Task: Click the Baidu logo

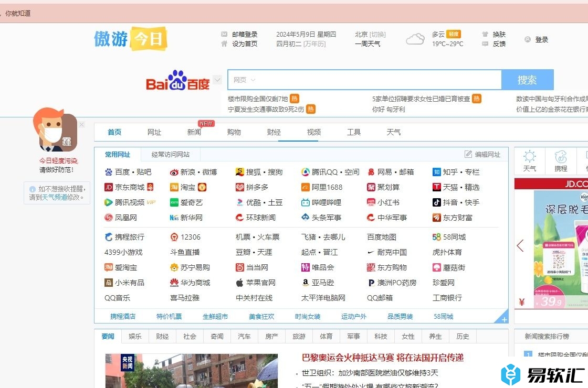Action: coord(177,81)
